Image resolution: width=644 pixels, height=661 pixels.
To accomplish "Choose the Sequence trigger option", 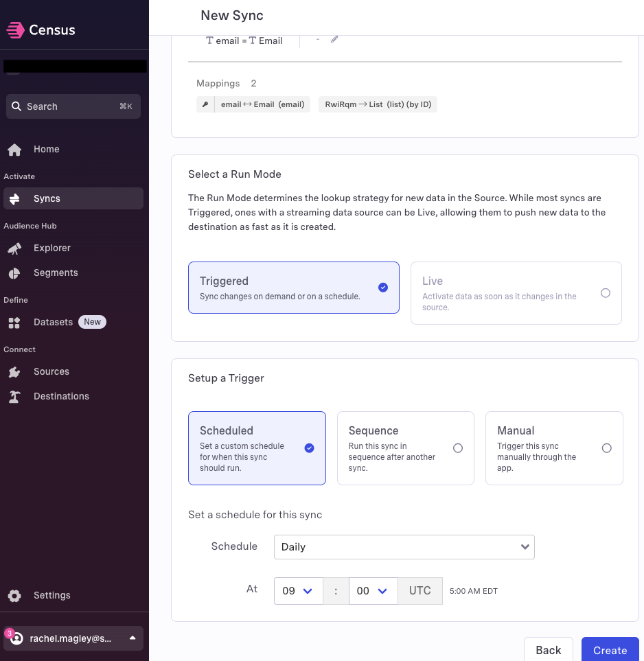I will (406, 448).
